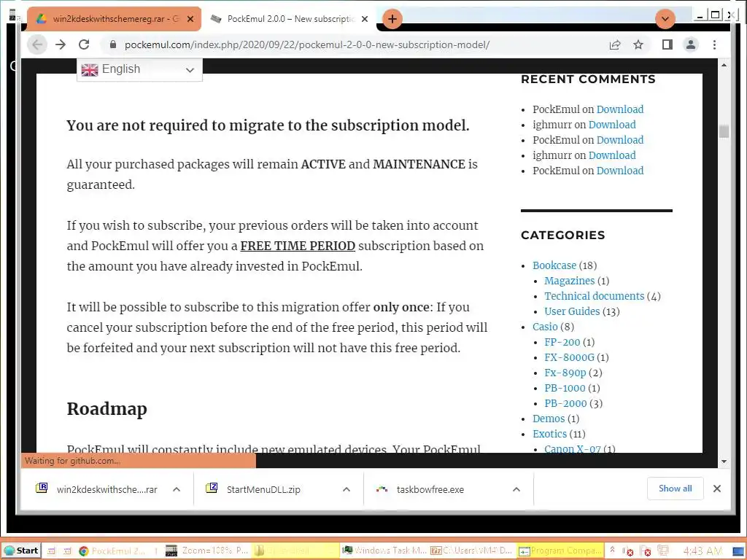Click the Google Drive favicon on first tab

pyautogui.click(x=42, y=19)
